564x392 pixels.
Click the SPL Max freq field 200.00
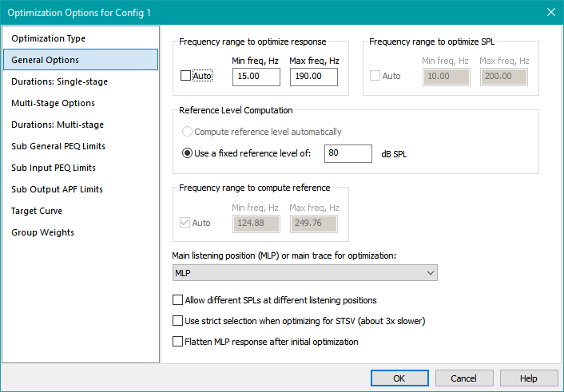(x=503, y=77)
